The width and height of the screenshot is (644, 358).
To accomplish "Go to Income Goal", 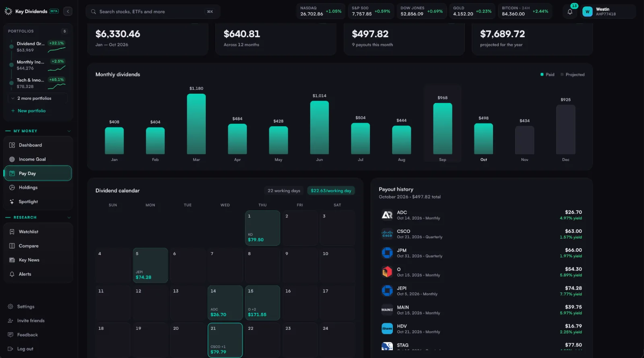I will (38, 159).
